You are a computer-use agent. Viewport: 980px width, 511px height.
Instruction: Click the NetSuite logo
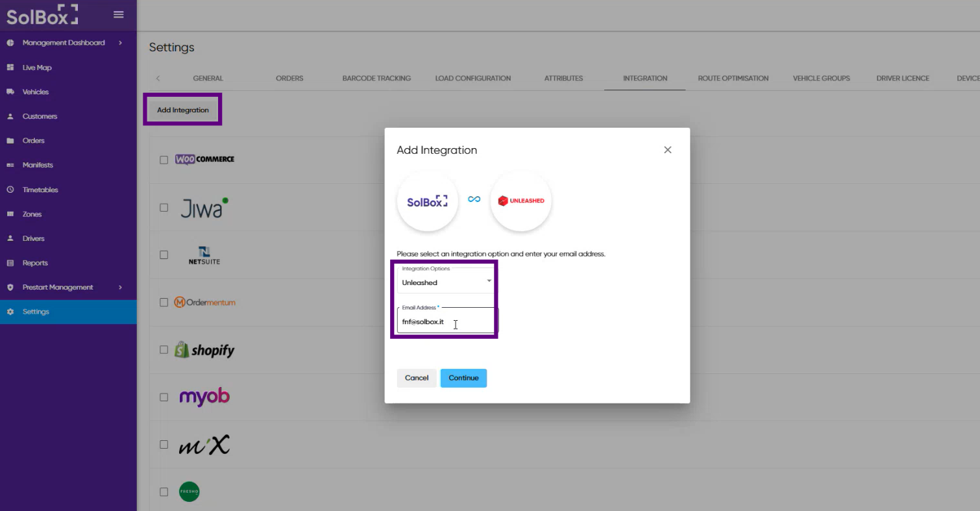[204, 255]
